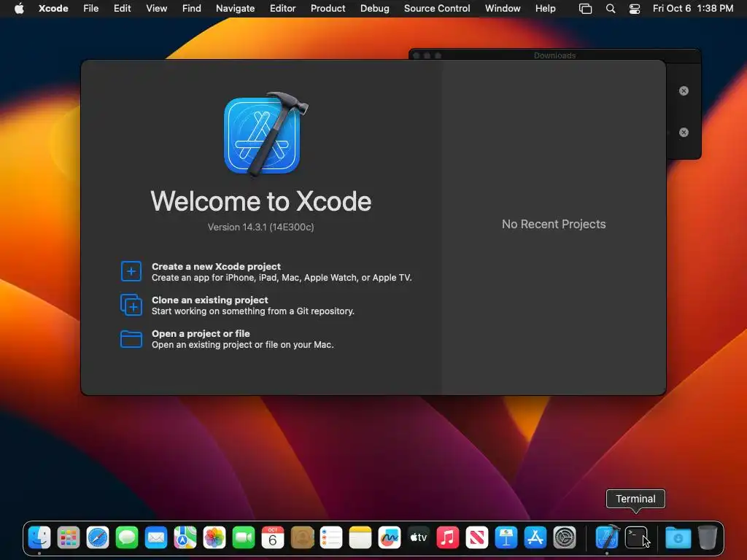Open the File menu
The width and height of the screenshot is (747, 560).
tap(91, 9)
